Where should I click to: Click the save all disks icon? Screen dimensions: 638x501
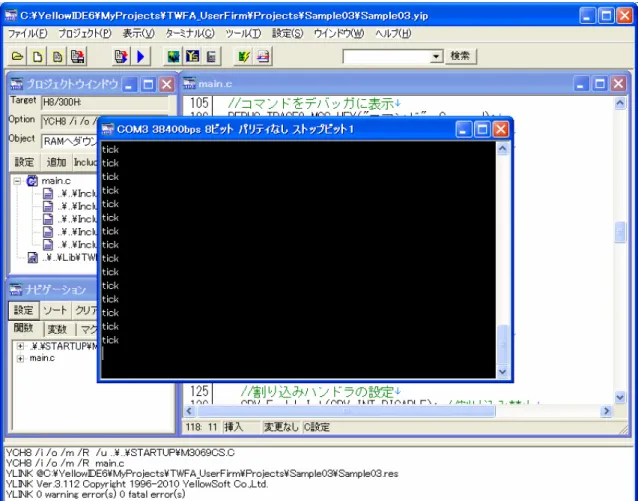coord(77,57)
